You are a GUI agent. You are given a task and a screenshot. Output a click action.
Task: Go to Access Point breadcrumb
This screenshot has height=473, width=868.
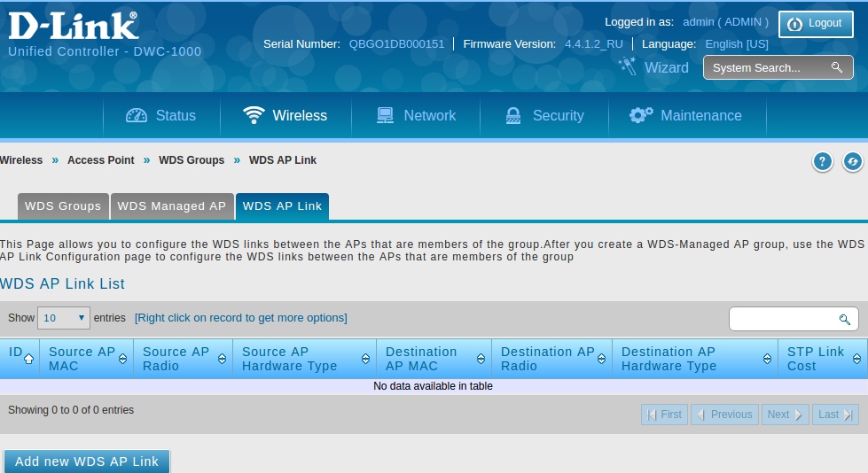[x=101, y=160]
